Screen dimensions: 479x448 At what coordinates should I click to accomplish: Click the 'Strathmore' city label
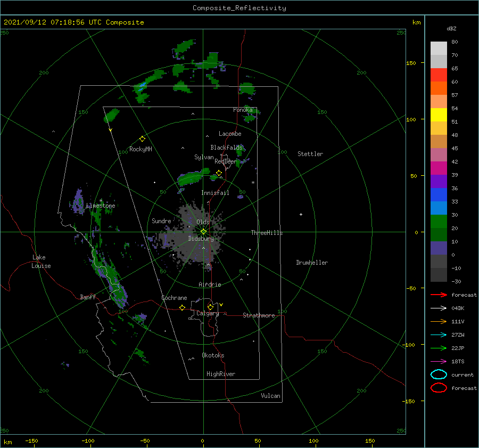[259, 315]
